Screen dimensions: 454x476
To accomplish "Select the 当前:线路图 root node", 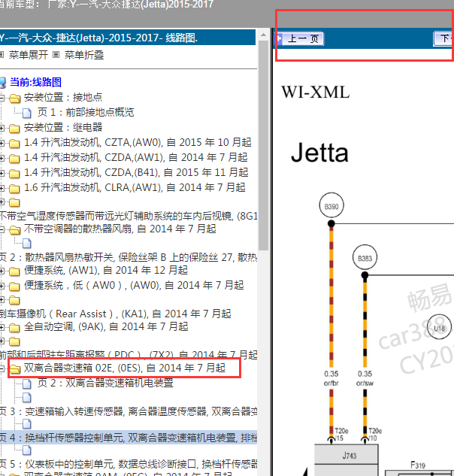I will [x=36, y=82].
